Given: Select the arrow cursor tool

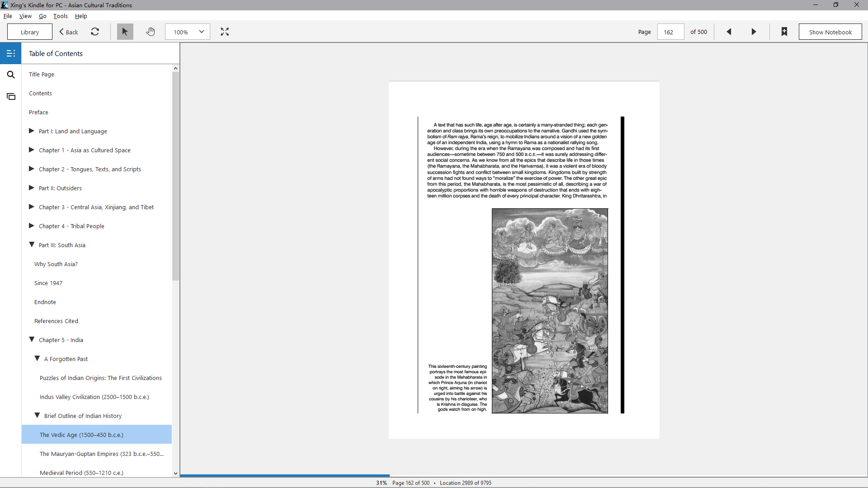Looking at the screenshot, I should (x=125, y=32).
